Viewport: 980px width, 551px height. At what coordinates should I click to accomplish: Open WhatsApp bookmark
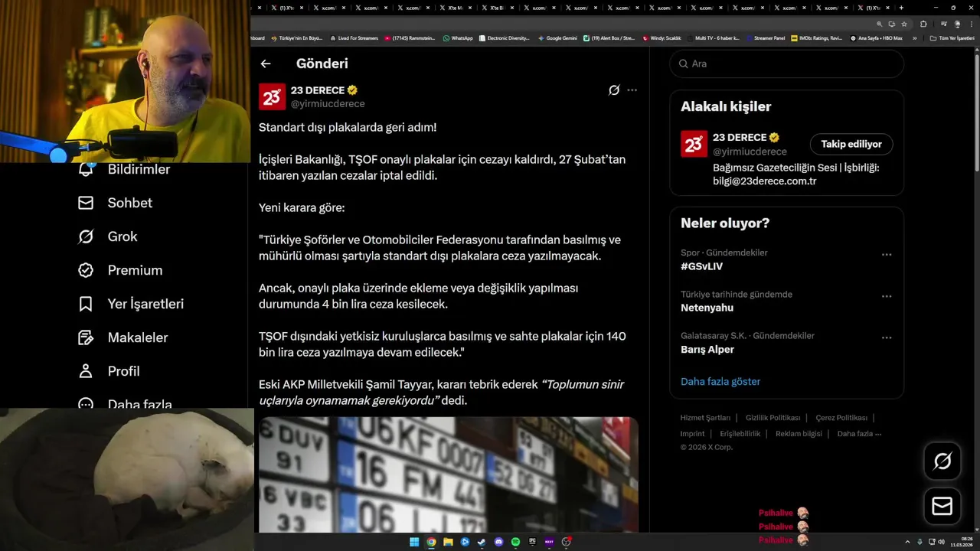(x=457, y=37)
